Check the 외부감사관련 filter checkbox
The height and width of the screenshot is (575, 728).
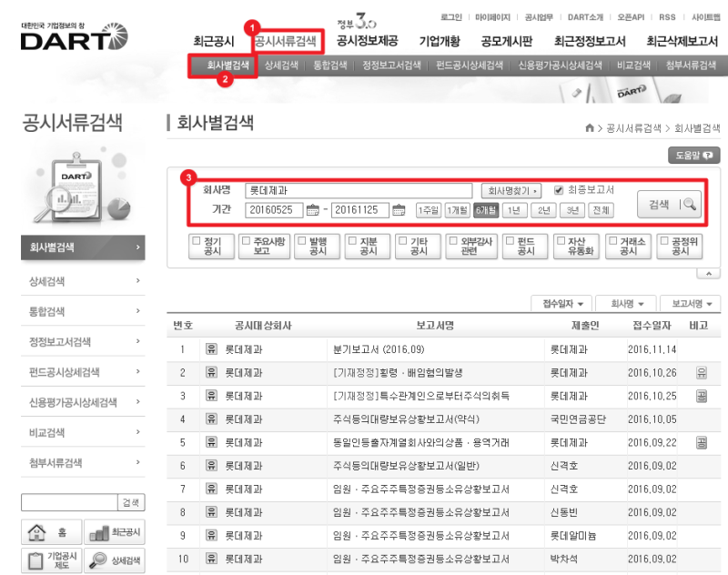click(x=453, y=240)
